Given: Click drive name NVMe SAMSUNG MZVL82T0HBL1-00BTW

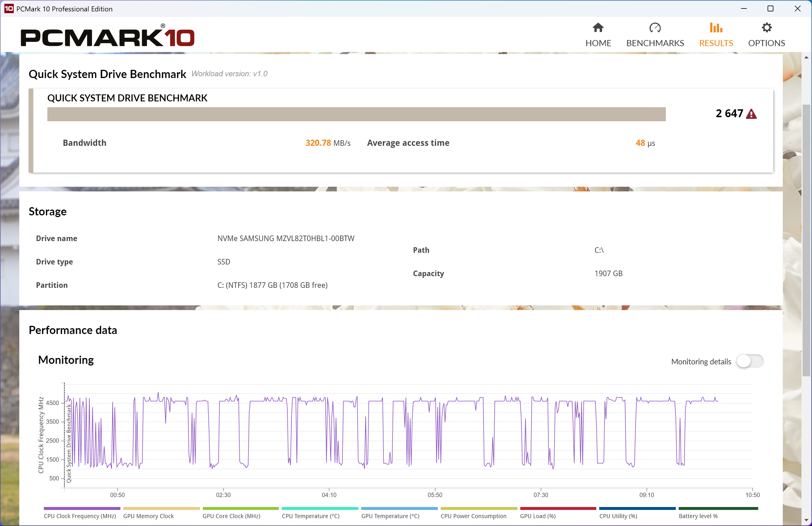Looking at the screenshot, I should coord(286,238).
